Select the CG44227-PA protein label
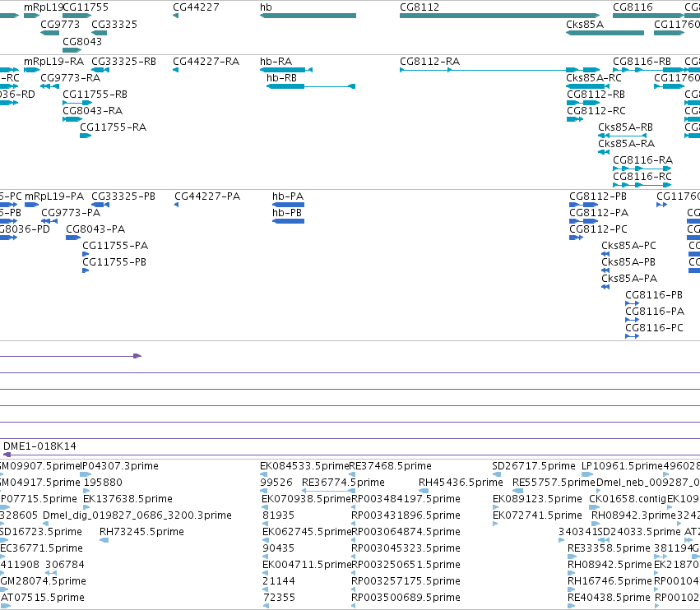The height and width of the screenshot is (610, 700). coord(207,196)
